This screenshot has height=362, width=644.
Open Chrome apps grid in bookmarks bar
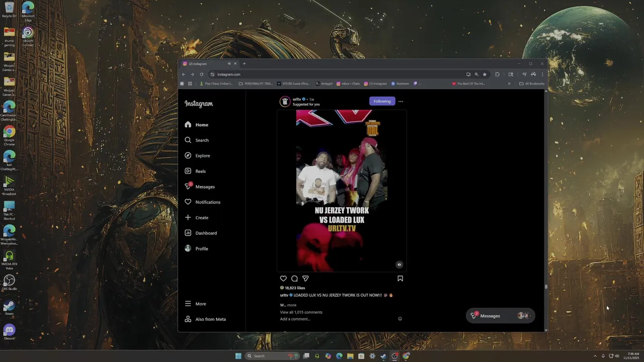190,83
